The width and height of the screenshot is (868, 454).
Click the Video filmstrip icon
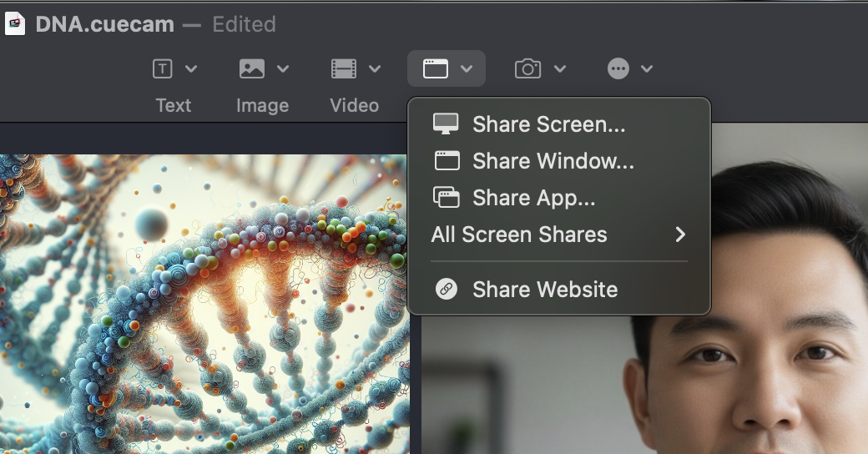coord(344,68)
